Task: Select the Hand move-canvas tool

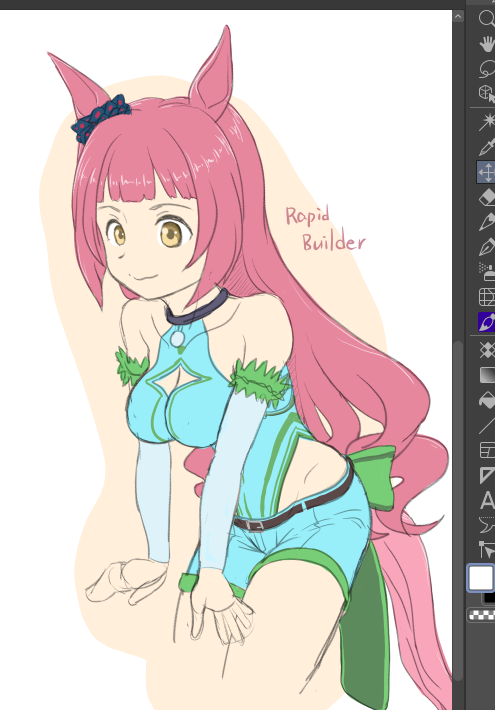Action: click(x=487, y=44)
